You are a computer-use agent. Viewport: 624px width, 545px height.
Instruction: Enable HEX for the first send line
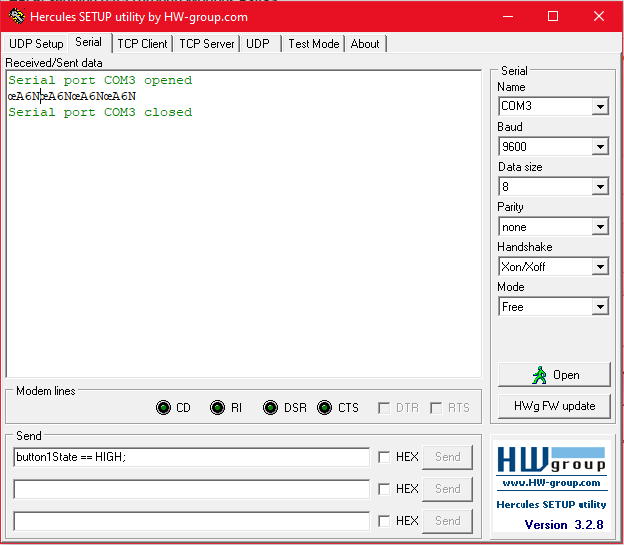tap(384, 457)
